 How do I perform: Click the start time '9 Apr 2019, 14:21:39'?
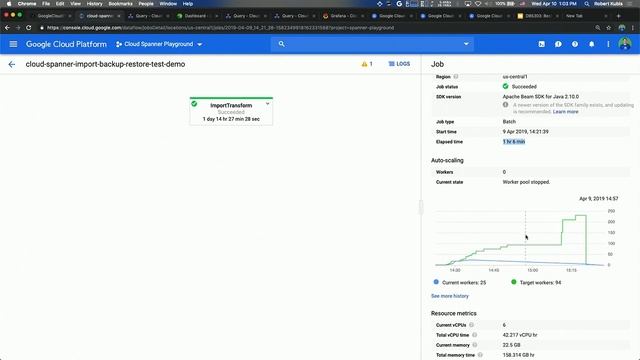click(x=526, y=132)
